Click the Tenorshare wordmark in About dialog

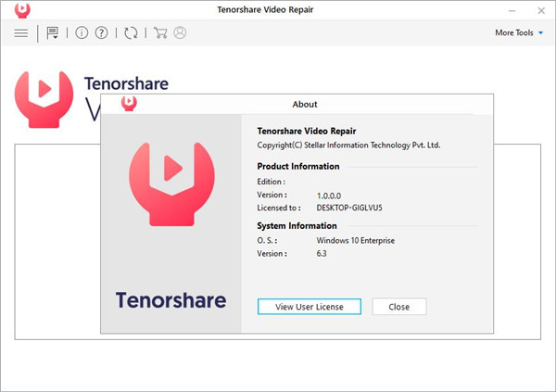tap(171, 300)
